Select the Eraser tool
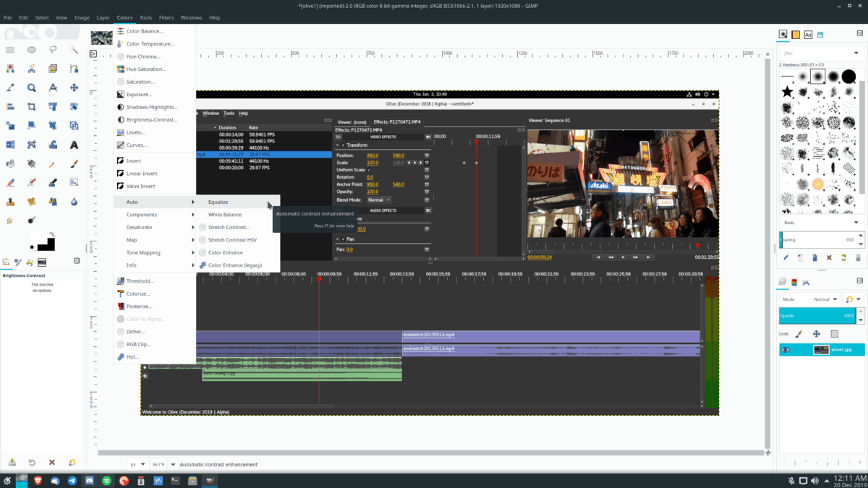Screen dimensions: 868x488 tap(12, 181)
